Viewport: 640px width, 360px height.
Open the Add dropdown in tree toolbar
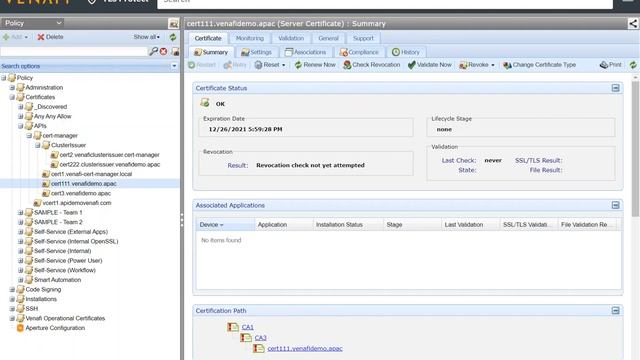[x=15, y=37]
